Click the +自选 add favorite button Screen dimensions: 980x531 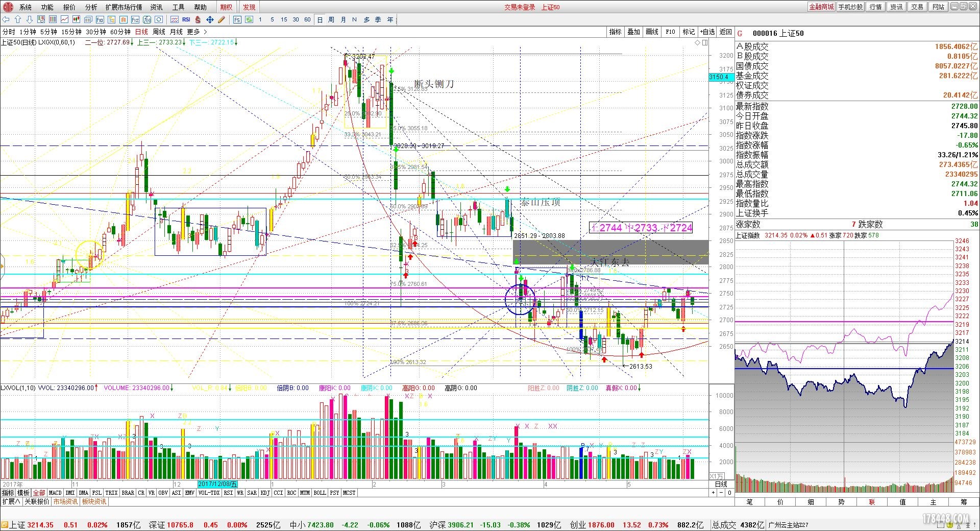pyautogui.click(x=707, y=32)
